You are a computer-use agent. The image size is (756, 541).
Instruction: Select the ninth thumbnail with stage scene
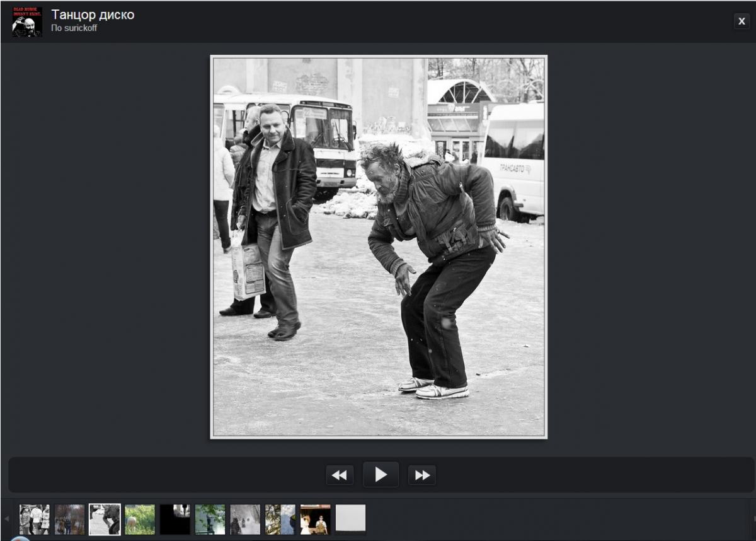[315, 520]
